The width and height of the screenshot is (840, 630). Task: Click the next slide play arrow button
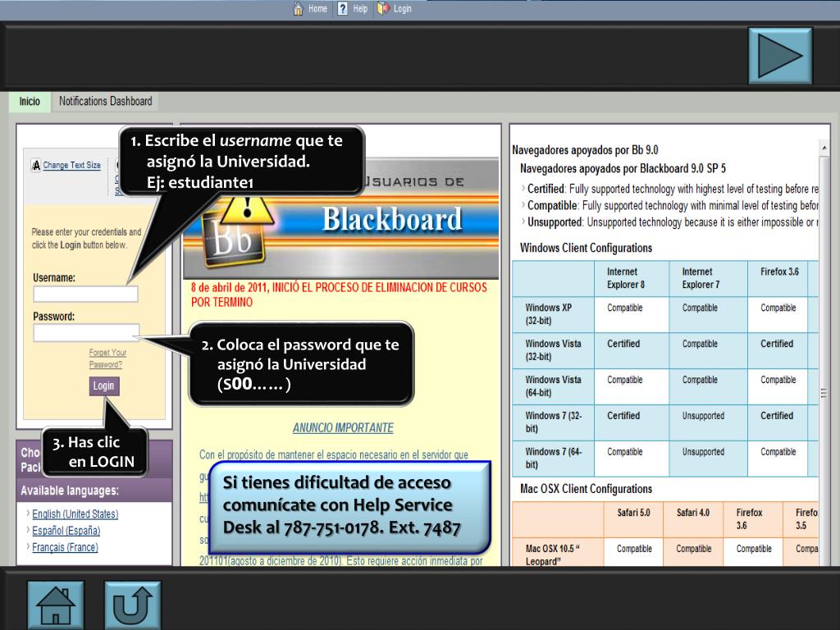pyautogui.click(x=780, y=56)
